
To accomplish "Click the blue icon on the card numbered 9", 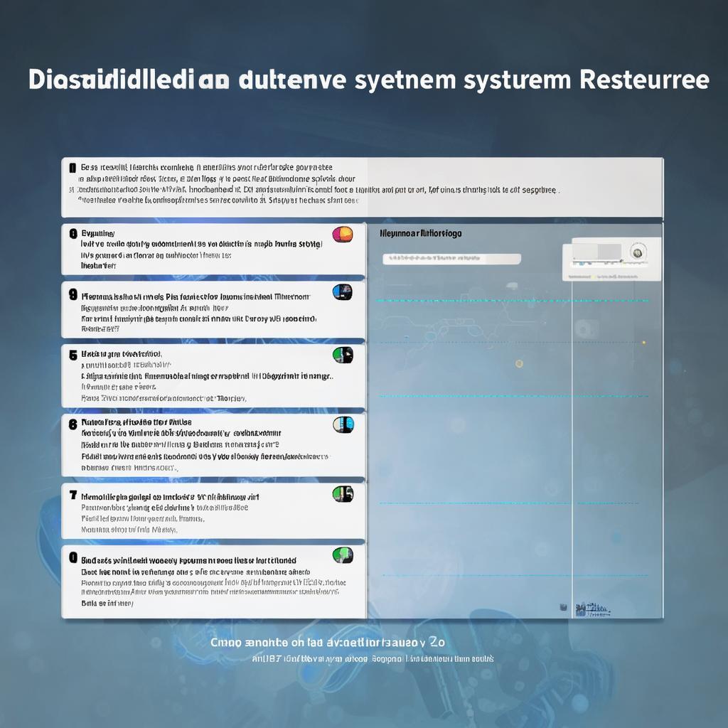I will point(342,291).
